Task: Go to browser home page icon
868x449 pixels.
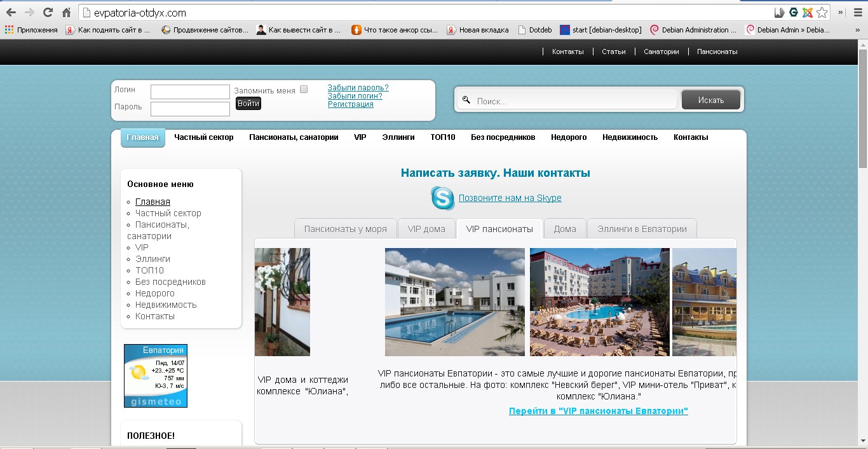Action: point(67,13)
